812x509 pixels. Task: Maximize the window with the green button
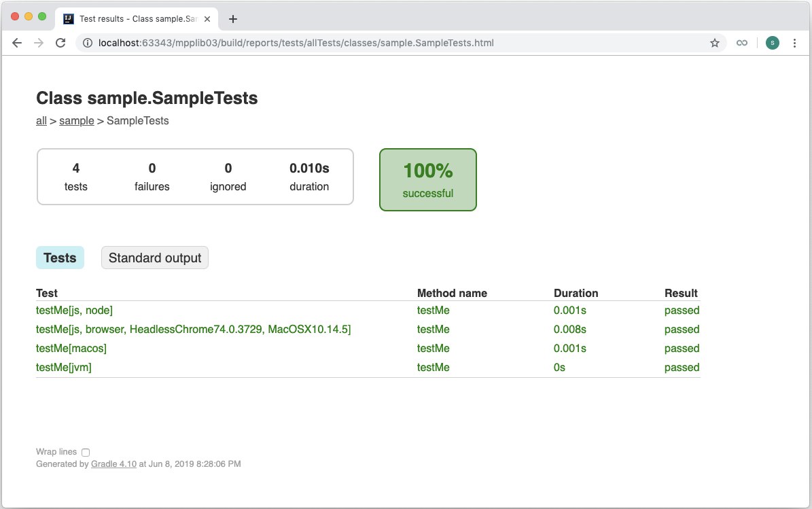42,16
